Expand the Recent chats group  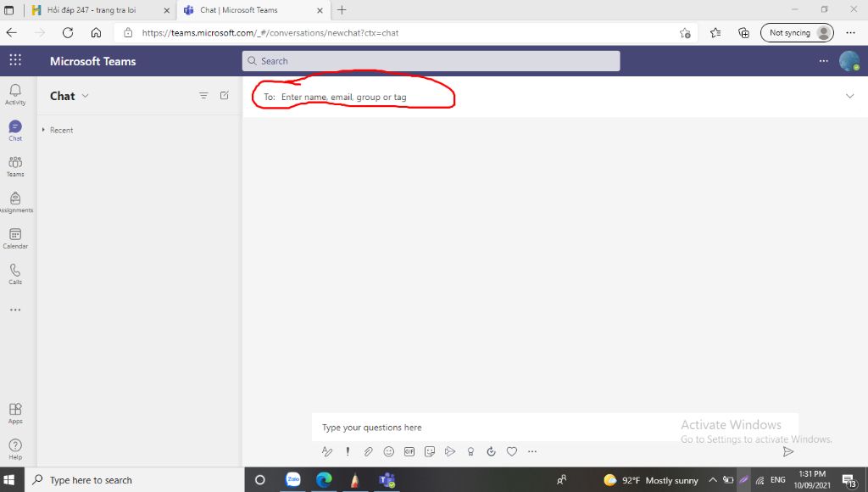tap(58, 130)
